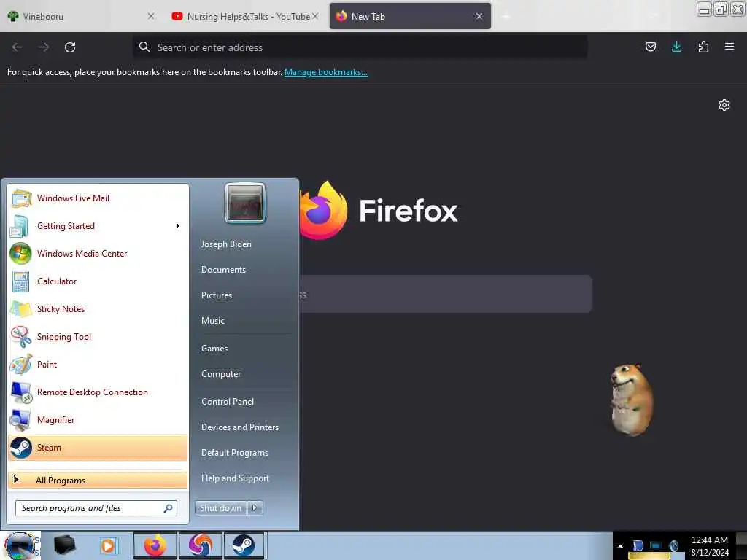Launch the Calculator app
The image size is (747, 560).
pyautogui.click(x=98, y=281)
